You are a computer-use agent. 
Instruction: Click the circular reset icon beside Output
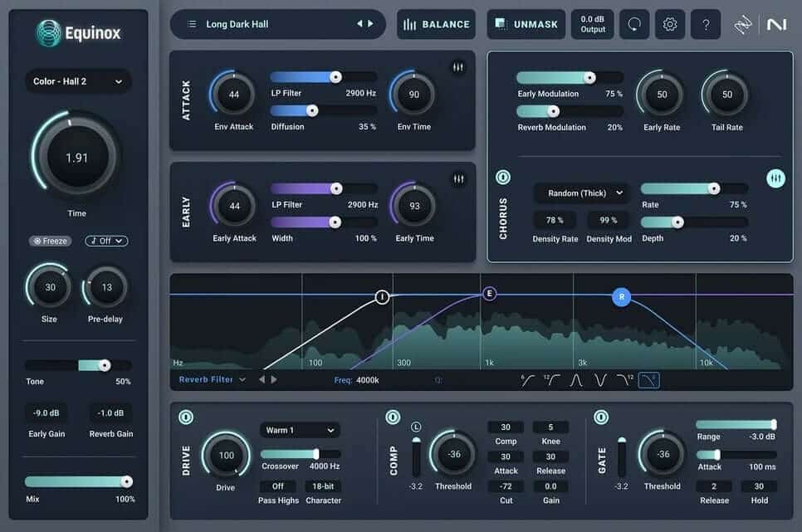point(634,24)
